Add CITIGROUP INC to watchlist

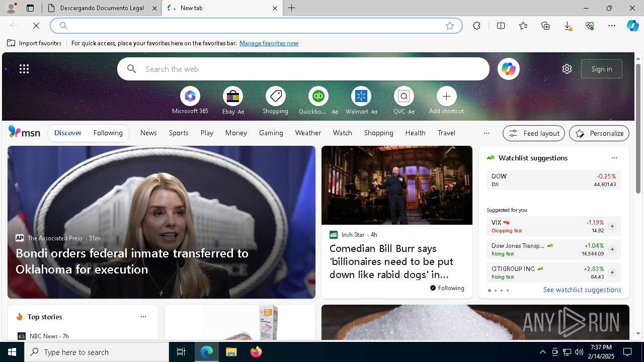coord(612,273)
